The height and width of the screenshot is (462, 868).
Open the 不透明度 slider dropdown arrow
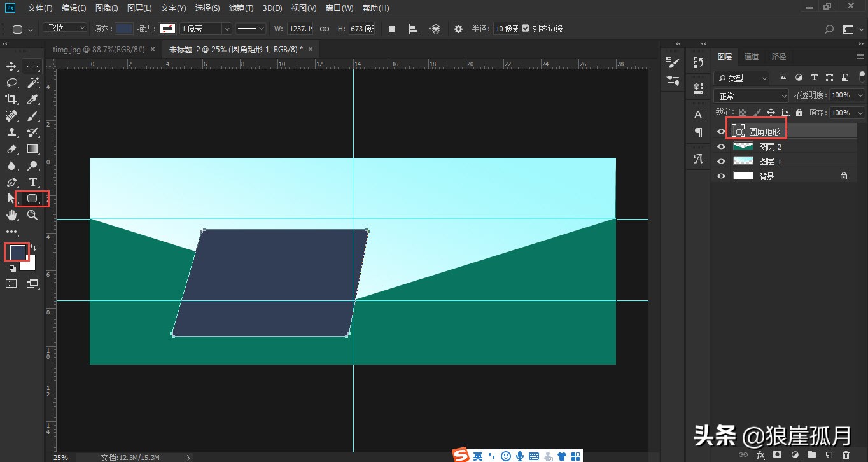(860, 95)
